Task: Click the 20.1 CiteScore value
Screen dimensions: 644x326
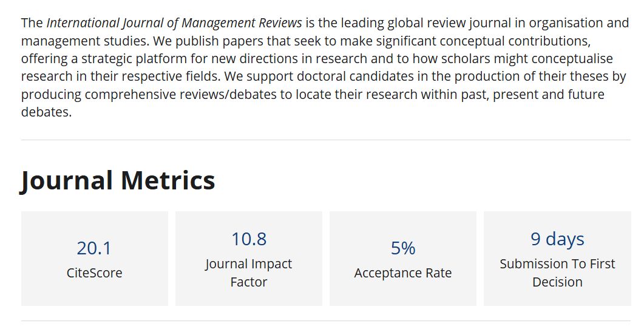Action: coord(94,248)
